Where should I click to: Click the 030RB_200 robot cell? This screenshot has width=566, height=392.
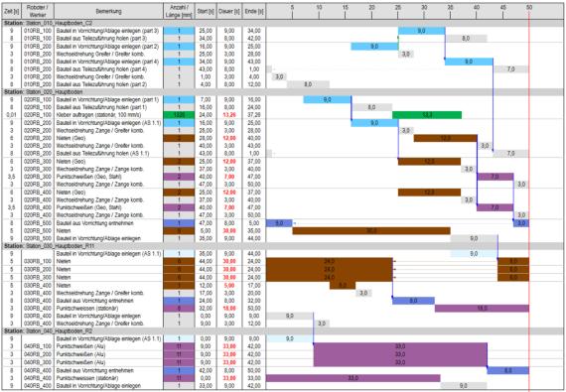[38, 269]
